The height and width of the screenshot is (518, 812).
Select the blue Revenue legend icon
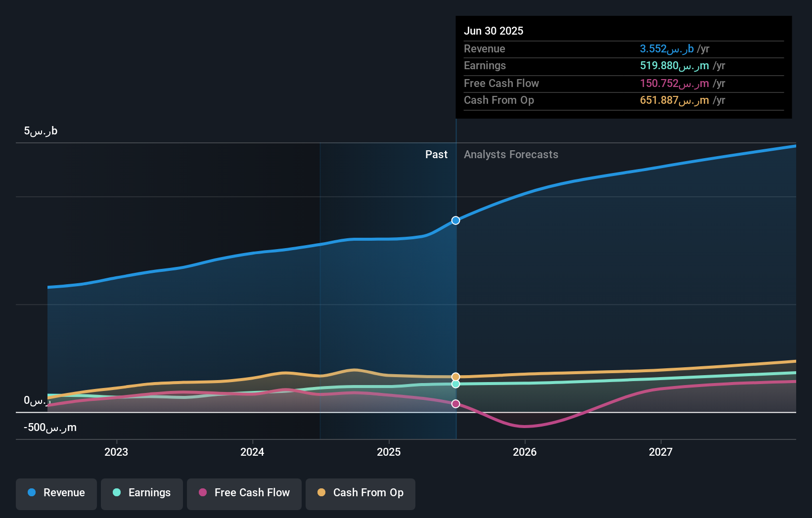pos(31,493)
